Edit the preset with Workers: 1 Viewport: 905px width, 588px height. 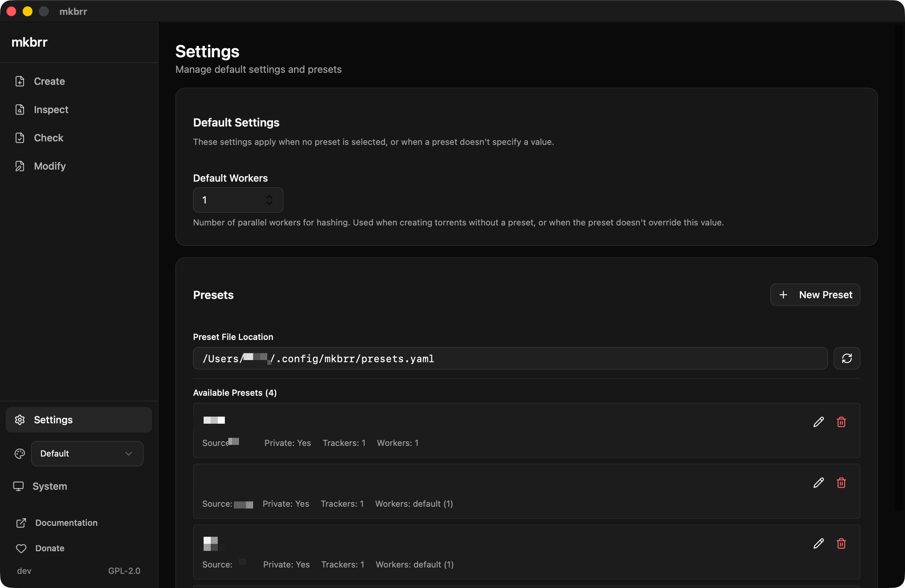(x=819, y=422)
